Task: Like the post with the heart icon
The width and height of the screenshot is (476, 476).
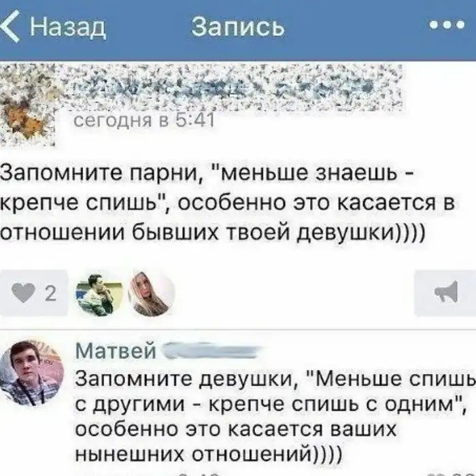Action: tap(23, 293)
